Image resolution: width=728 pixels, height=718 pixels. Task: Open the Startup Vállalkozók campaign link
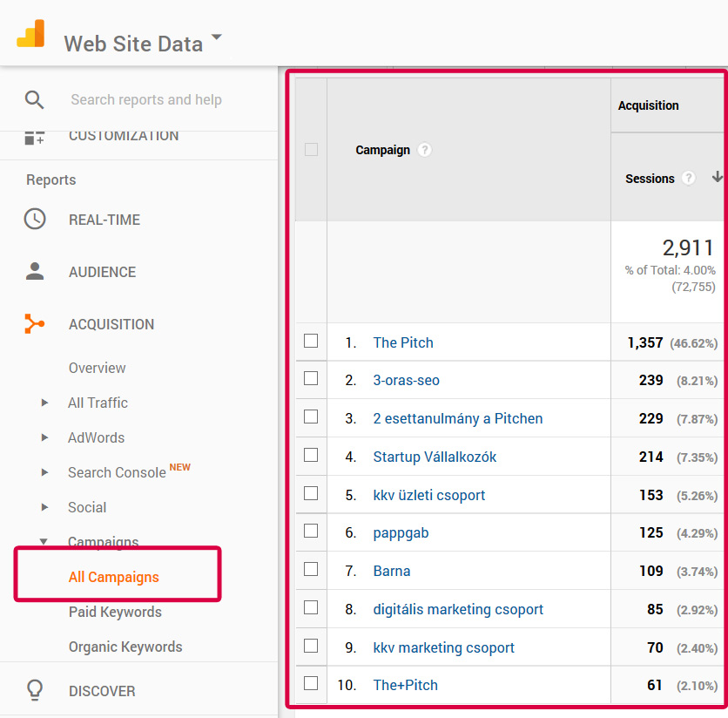435,457
